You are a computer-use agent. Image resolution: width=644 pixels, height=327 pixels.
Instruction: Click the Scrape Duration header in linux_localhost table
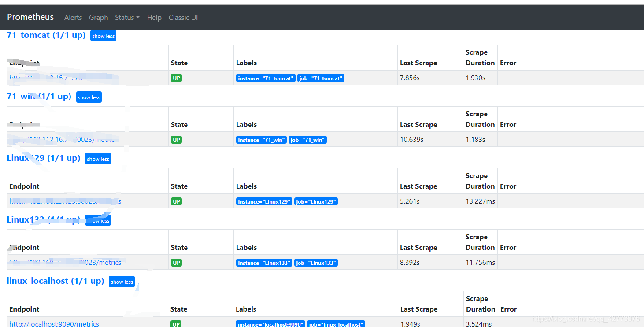point(481,304)
